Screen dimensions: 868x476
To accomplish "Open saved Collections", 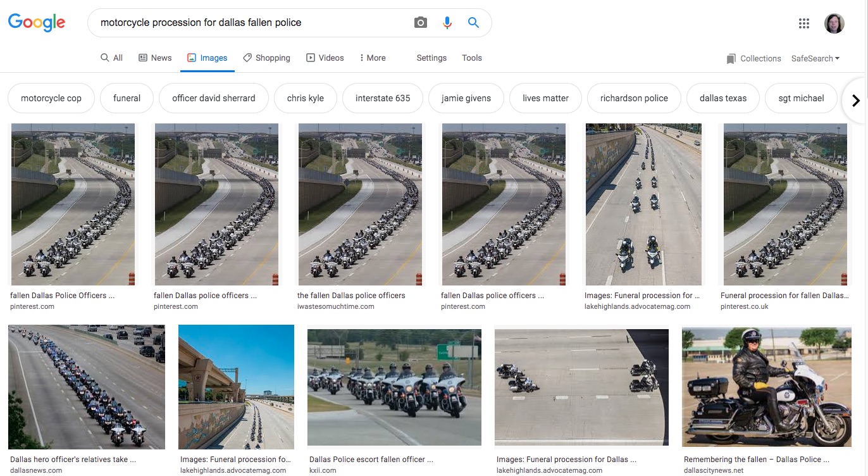I will tap(753, 58).
